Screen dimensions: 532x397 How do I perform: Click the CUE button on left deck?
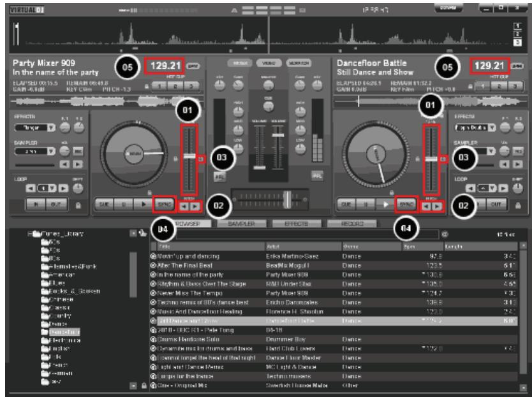click(x=104, y=205)
